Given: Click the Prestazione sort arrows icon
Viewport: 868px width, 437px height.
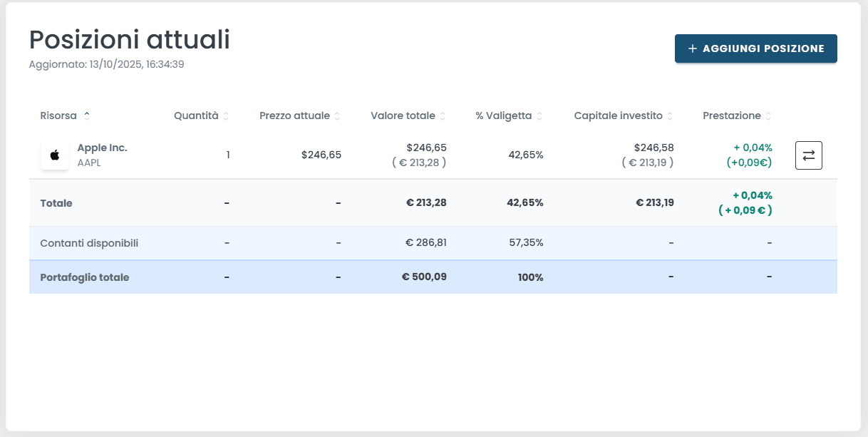Looking at the screenshot, I should pyautogui.click(x=768, y=116).
